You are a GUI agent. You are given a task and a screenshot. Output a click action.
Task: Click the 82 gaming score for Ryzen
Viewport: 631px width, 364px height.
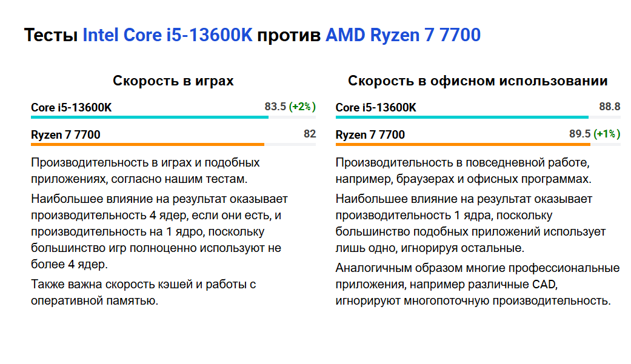point(310,134)
